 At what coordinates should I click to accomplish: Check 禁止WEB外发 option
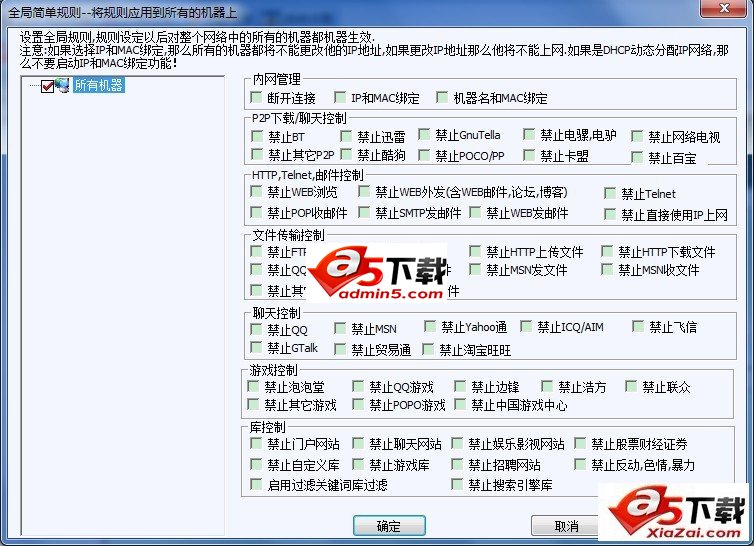(x=364, y=191)
